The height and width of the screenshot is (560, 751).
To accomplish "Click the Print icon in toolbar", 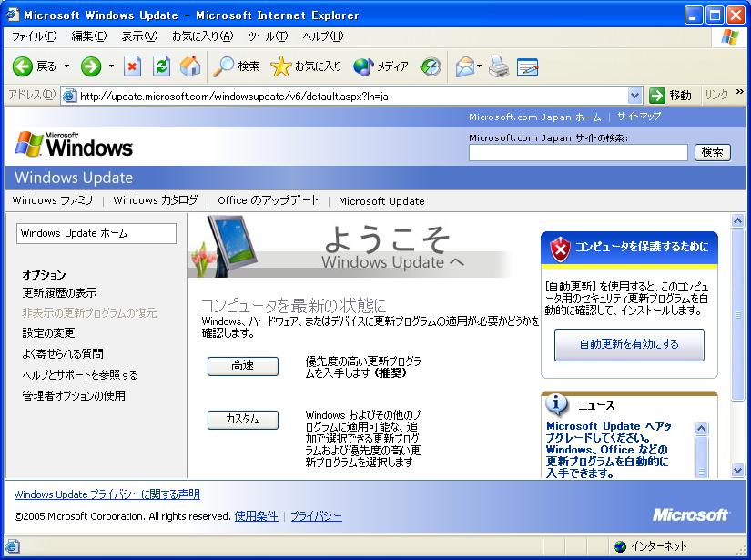I will (498, 66).
